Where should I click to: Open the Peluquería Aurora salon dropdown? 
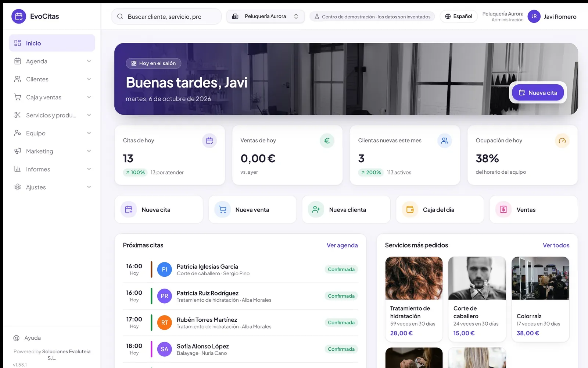point(265,16)
